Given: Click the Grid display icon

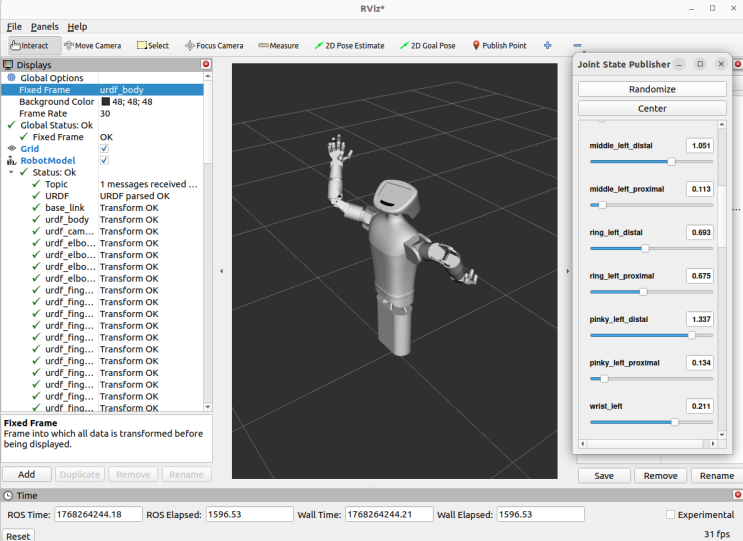Looking at the screenshot, I should [x=12, y=148].
